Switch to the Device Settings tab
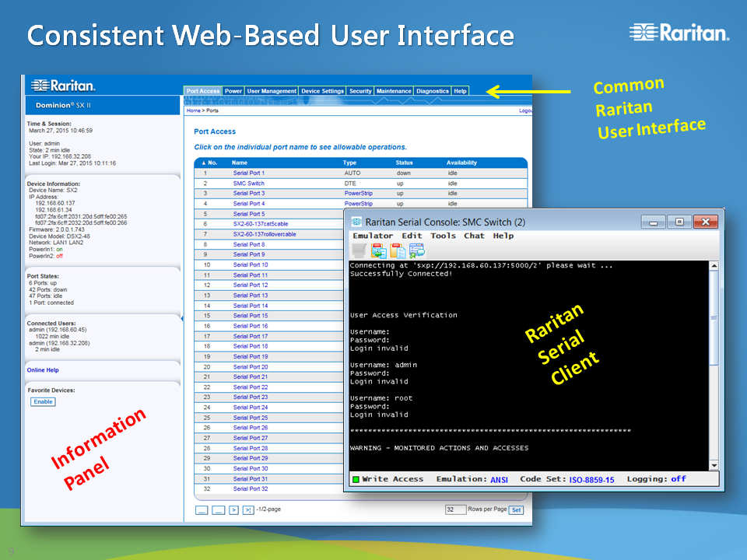This screenshot has height=560, width=747. pos(322,91)
